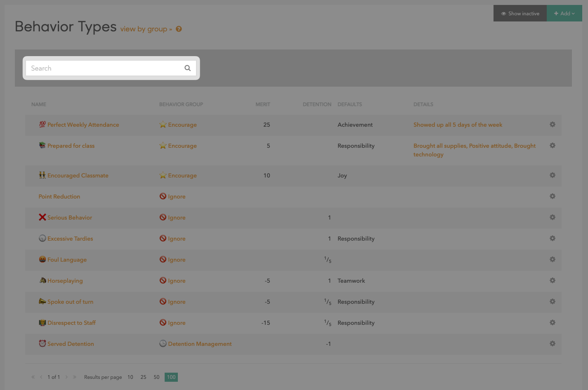
Task: Open the Excessive Tardies behavior type
Action: click(x=70, y=239)
